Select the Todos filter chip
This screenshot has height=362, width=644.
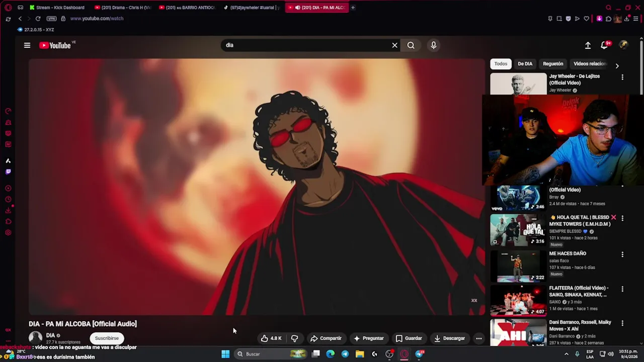point(501,64)
